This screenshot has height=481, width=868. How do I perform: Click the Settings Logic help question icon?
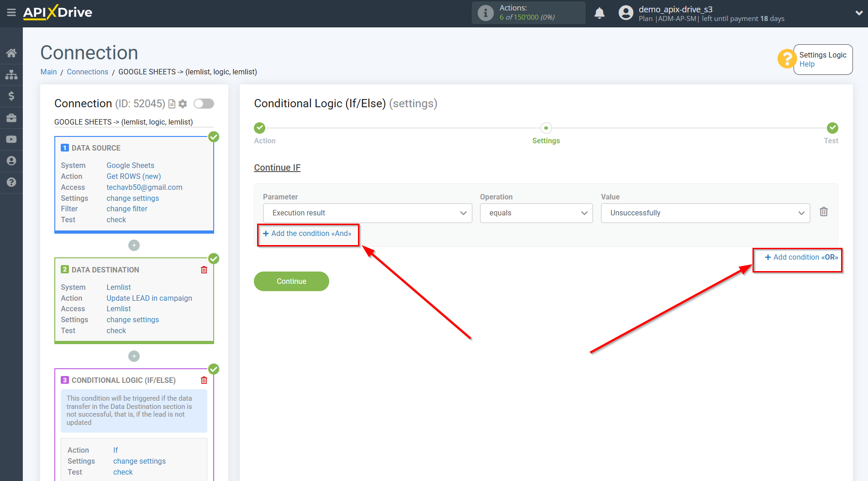[787, 59]
